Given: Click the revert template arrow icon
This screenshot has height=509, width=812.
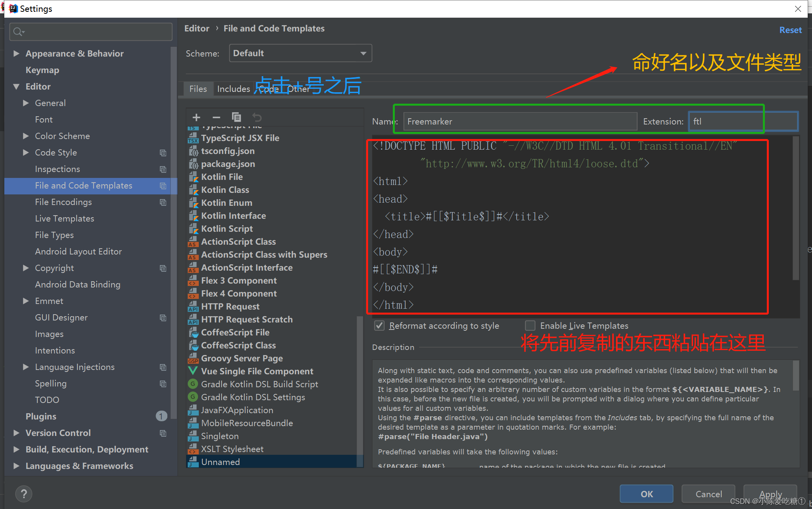Looking at the screenshot, I should (x=257, y=117).
